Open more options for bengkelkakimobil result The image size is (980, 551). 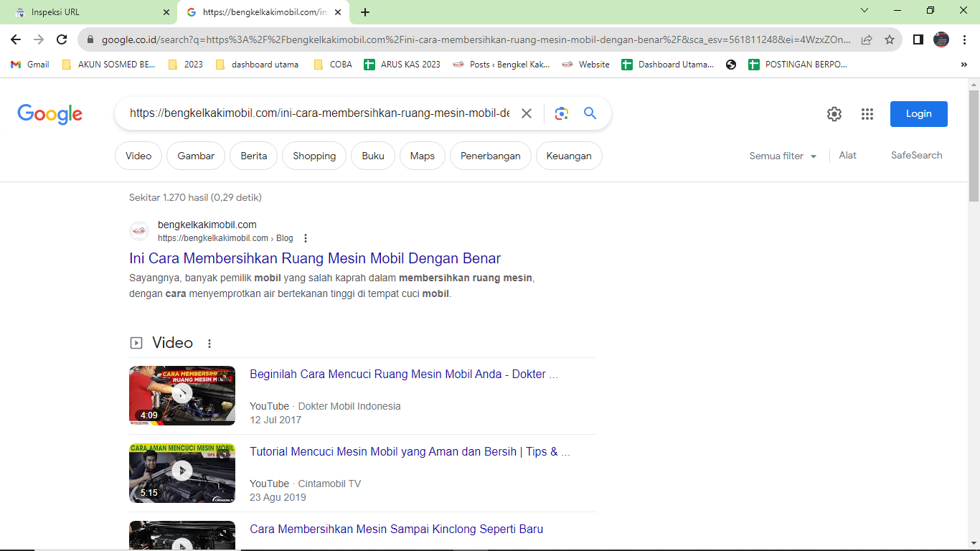click(x=306, y=238)
